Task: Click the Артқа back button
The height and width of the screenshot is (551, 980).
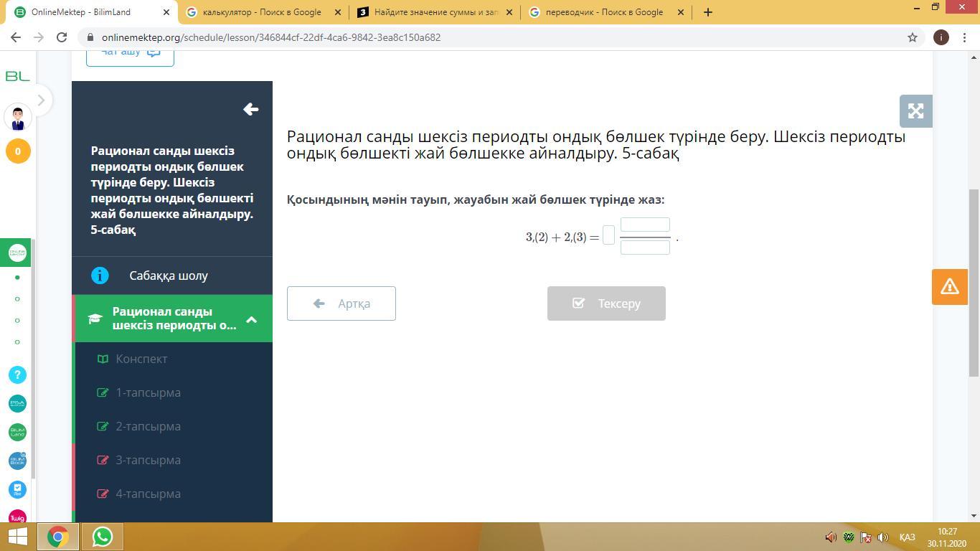Action: (x=341, y=303)
